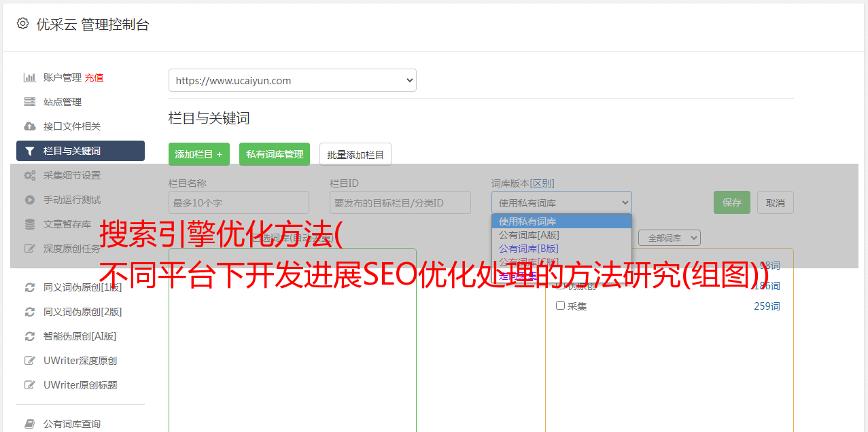Tick the 采集 checkbox
Image resolution: width=868 pixels, height=432 pixels.
tap(561, 306)
